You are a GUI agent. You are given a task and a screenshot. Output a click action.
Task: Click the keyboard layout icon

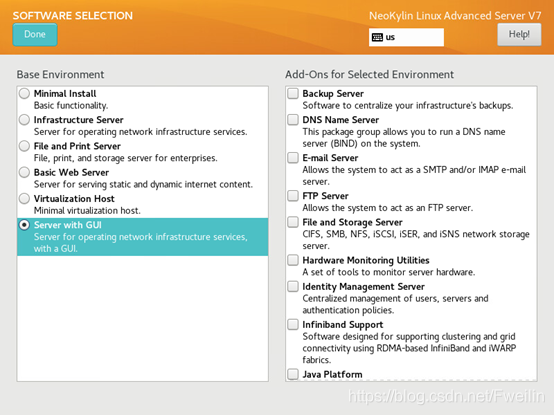(377, 37)
